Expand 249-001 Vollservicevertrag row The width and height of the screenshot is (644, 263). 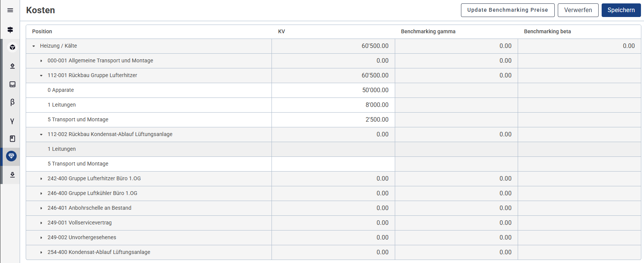coord(41,223)
